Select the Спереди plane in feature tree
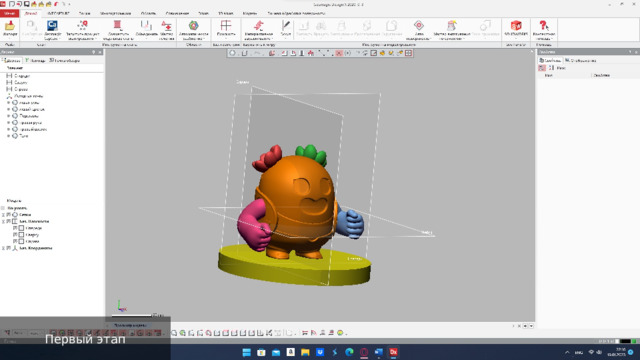 point(22,76)
